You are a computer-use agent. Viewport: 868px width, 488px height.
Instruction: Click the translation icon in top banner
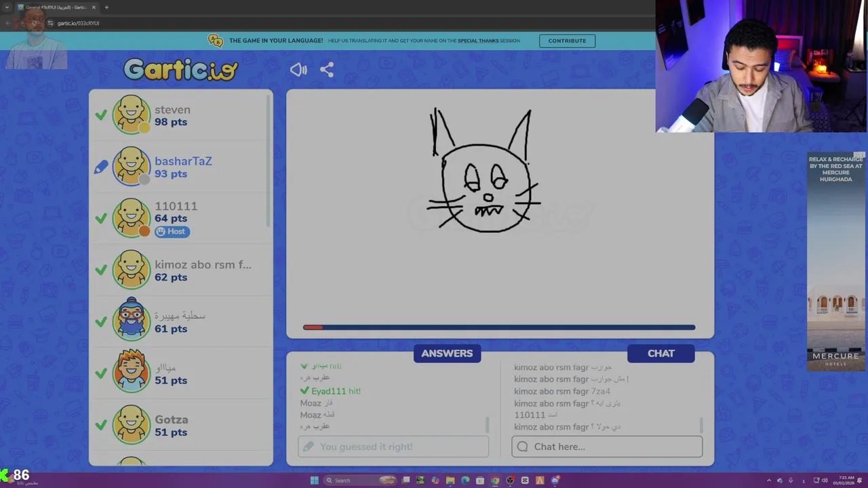216,41
